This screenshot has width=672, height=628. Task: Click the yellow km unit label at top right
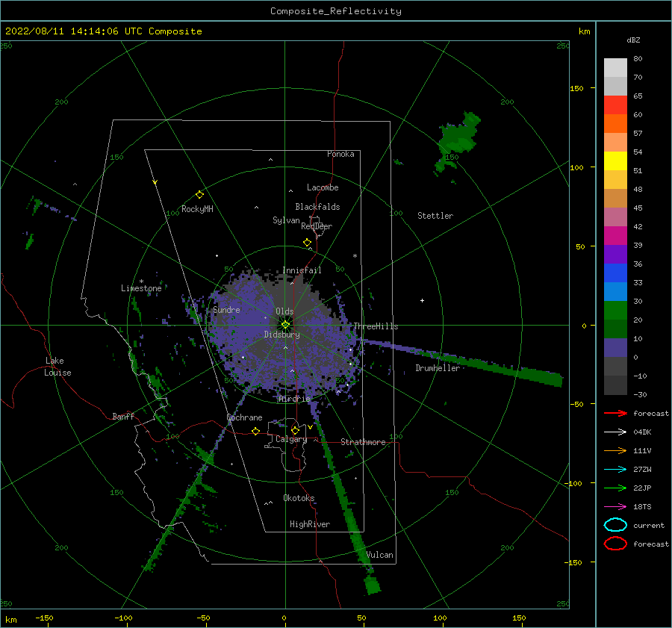click(584, 31)
